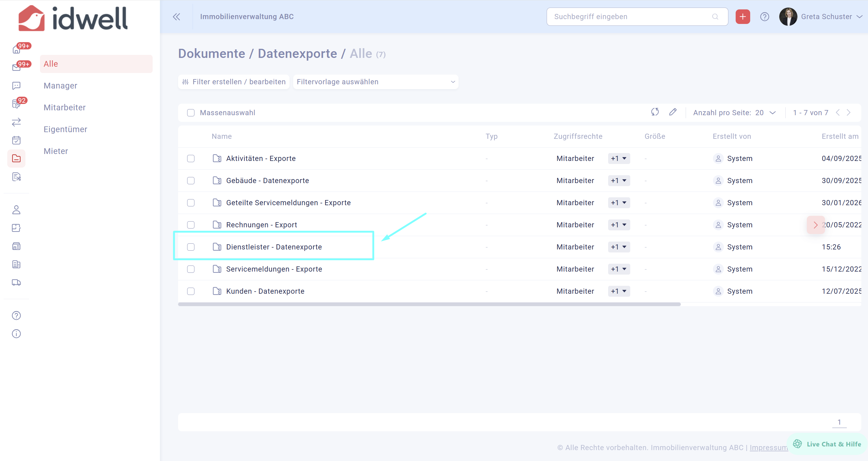Select checkbox for Kunden - Datenexporte
The image size is (868, 461).
(191, 291)
